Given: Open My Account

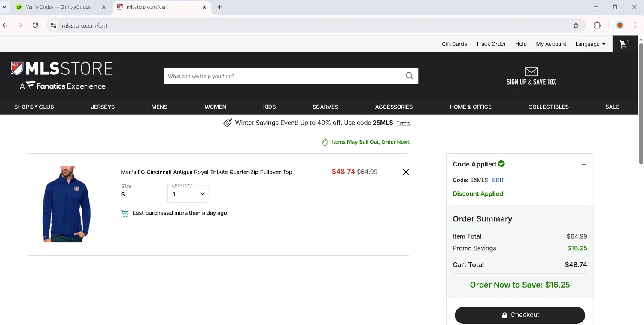Looking at the screenshot, I should [551, 44].
